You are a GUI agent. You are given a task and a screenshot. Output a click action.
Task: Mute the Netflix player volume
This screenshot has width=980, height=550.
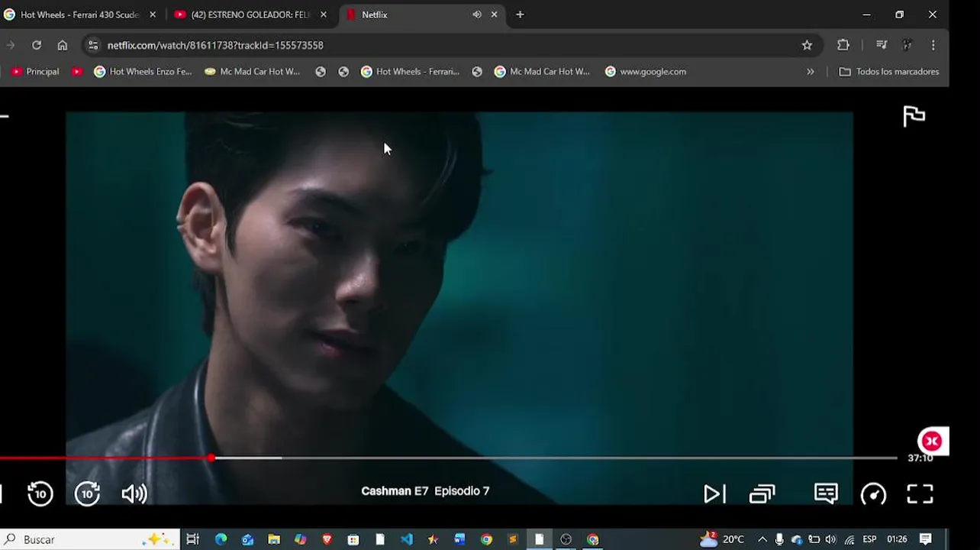pos(134,494)
